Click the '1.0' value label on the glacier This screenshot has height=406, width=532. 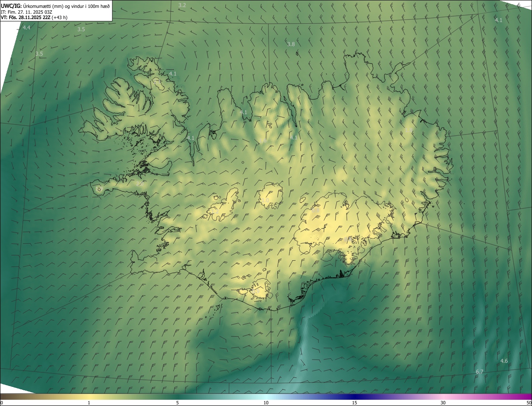coord(265,200)
